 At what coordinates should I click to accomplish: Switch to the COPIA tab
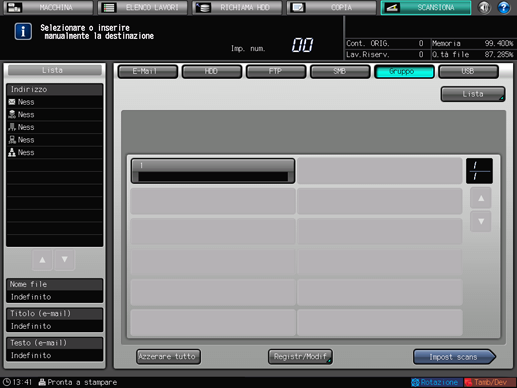[x=332, y=7]
